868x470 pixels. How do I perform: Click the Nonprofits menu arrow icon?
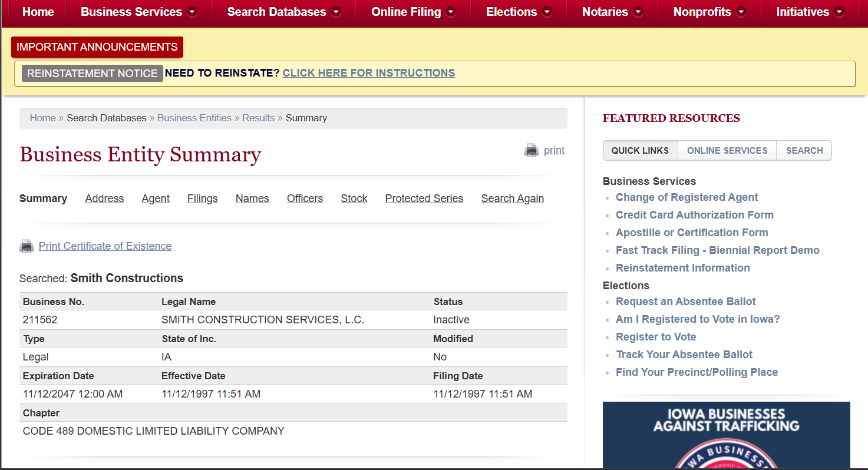point(741,12)
